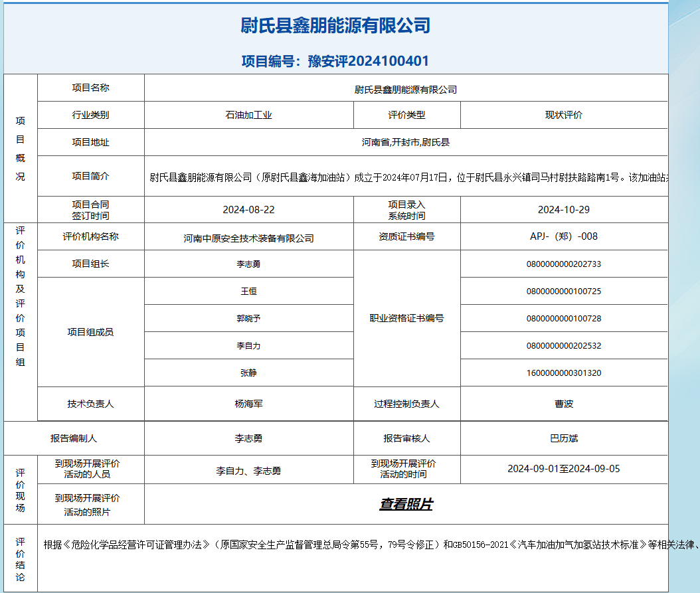Click 到现场开展评价活动的人员 label
The image size is (700, 593).
pos(88,469)
